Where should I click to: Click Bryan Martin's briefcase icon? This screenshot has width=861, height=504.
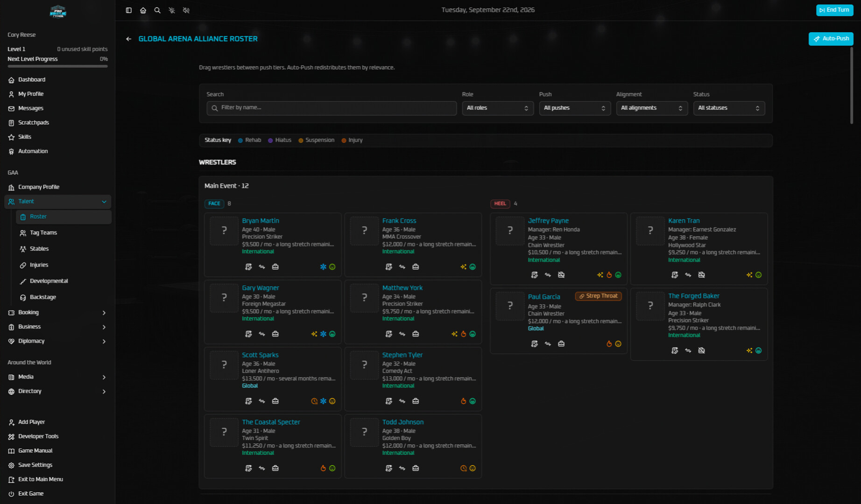[275, 267]
